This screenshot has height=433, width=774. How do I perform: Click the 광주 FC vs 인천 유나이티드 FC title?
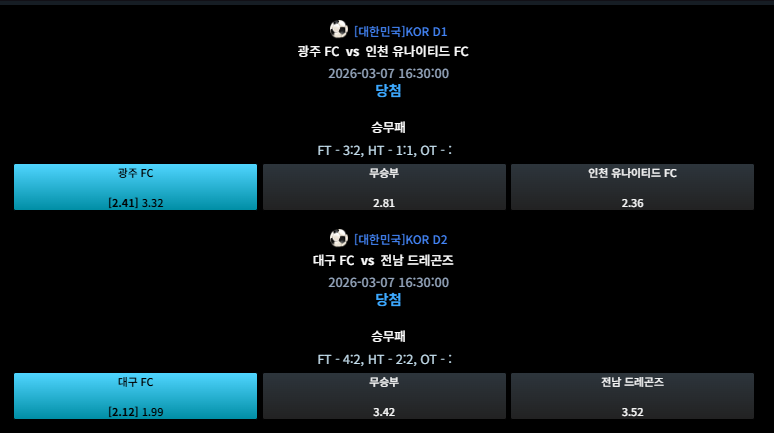point(383,51)
